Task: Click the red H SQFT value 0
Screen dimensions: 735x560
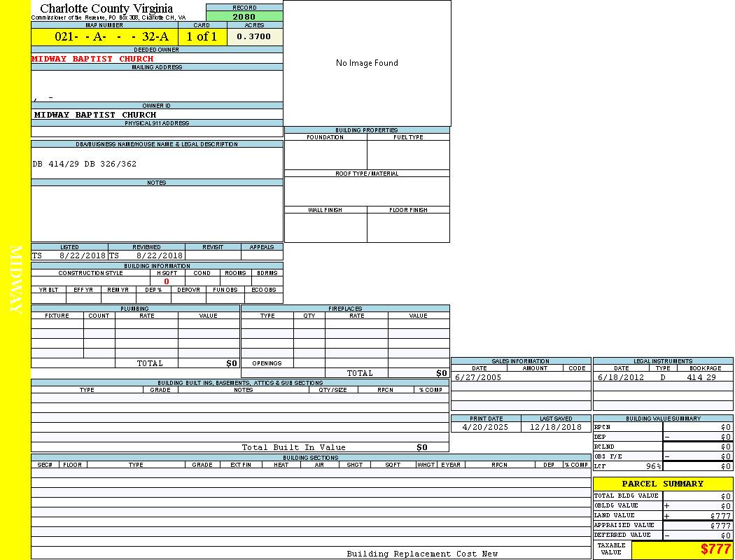Action: (x=167, y=281)
